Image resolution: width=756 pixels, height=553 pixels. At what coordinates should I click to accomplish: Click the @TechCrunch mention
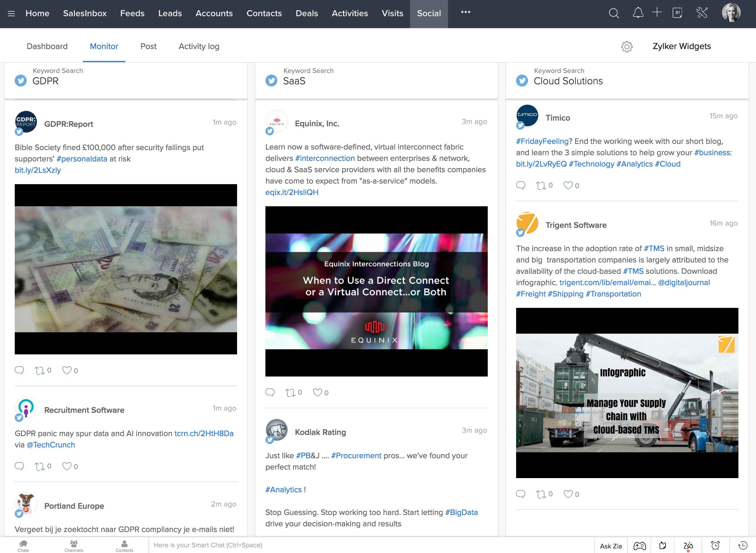point(51,445)
